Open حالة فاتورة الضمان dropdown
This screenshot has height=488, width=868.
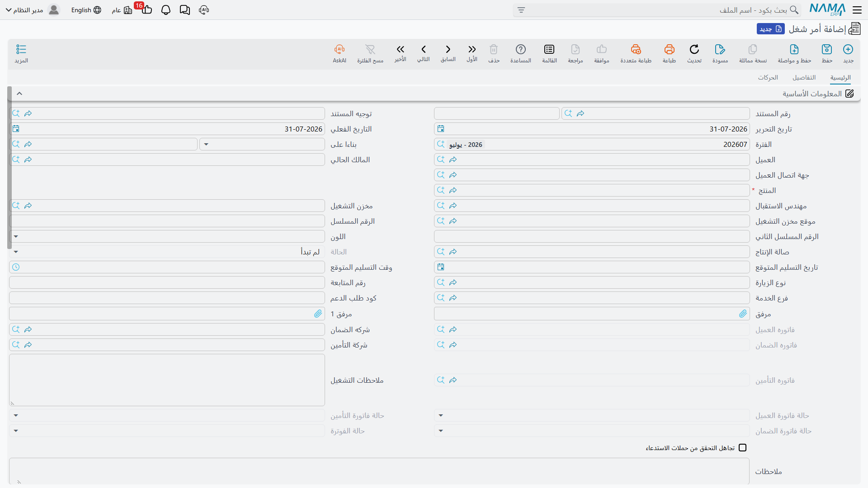[x=441, y=431]
